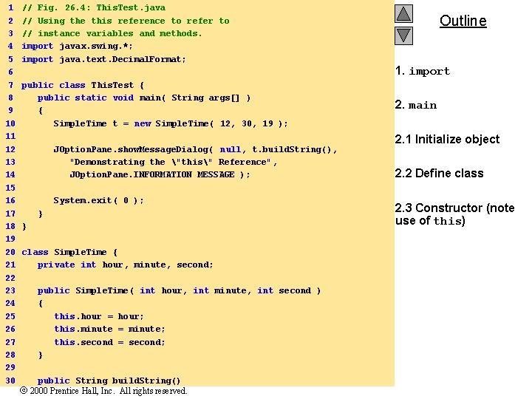Open the Outline heading link
This screenshot has width=532, height=399.
point(463,21)
